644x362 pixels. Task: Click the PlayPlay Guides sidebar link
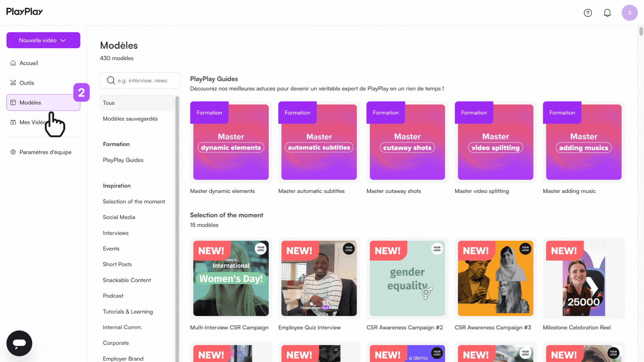click(x=123, y=160)
